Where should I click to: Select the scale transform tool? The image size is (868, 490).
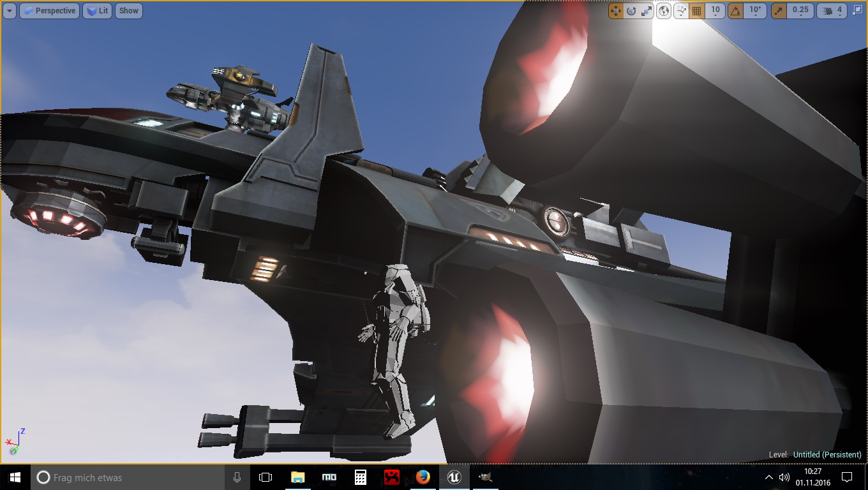tap(647, 11)
